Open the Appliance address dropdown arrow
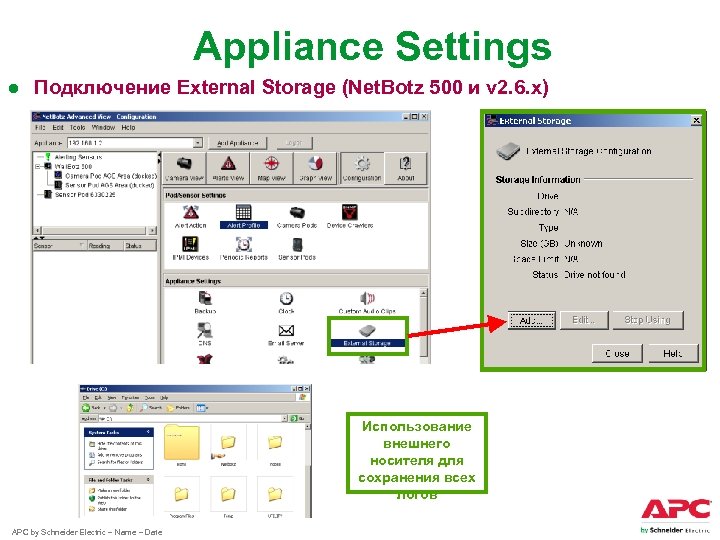The image size is (720, 540). tap(198, 143)
